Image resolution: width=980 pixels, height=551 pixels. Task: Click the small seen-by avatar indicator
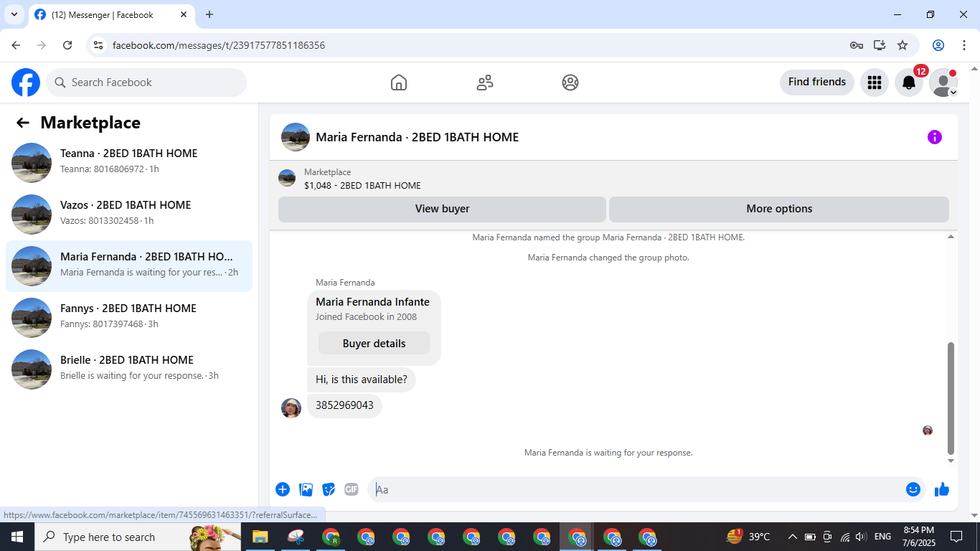click(928, 430)
